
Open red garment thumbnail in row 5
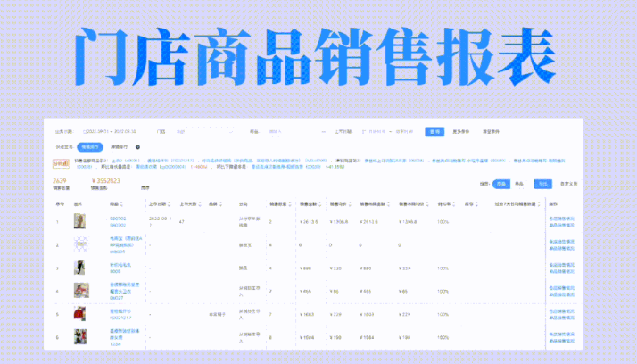pyautogui.click(x=79, y=314)
